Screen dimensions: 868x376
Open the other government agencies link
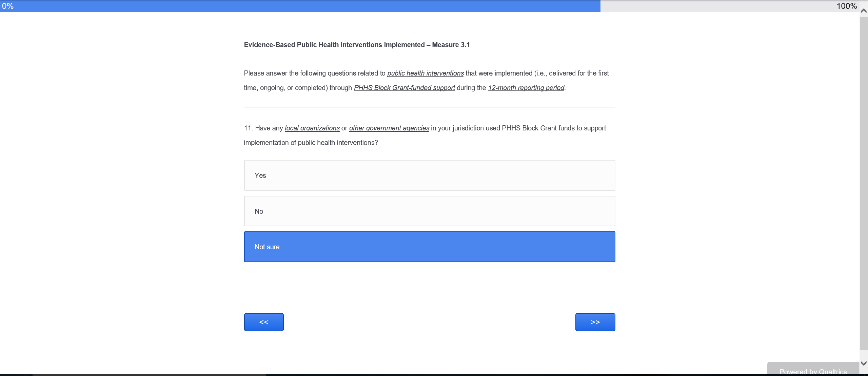[x=389, y=128]
